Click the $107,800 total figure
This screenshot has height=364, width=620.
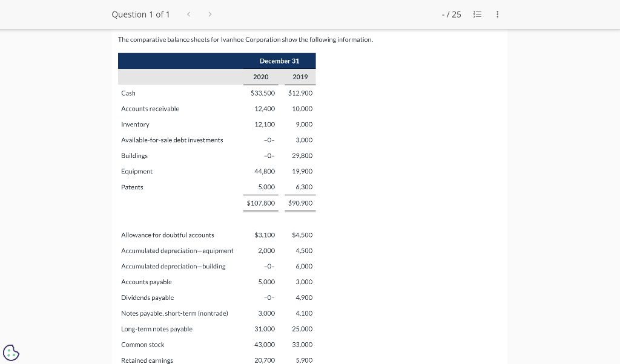[x=260, y=203]
